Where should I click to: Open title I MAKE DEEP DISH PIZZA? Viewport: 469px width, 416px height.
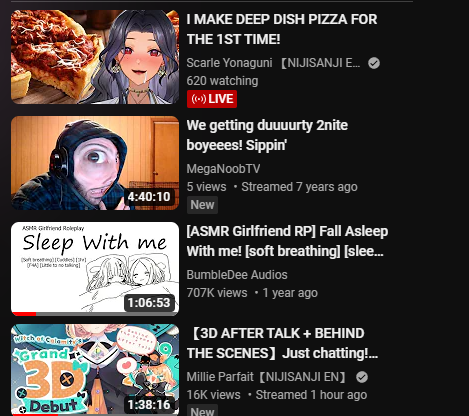click(x=282, y=29)
